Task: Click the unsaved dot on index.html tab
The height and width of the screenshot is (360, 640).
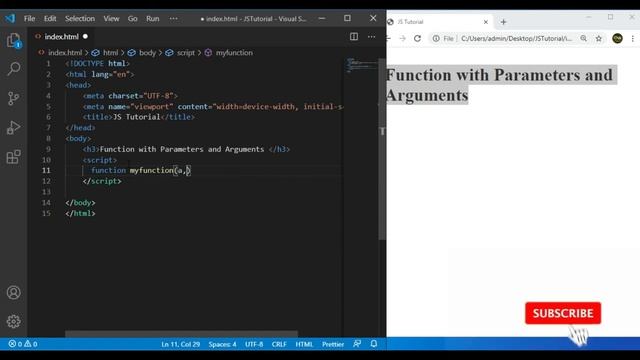Action: (85, 37)
